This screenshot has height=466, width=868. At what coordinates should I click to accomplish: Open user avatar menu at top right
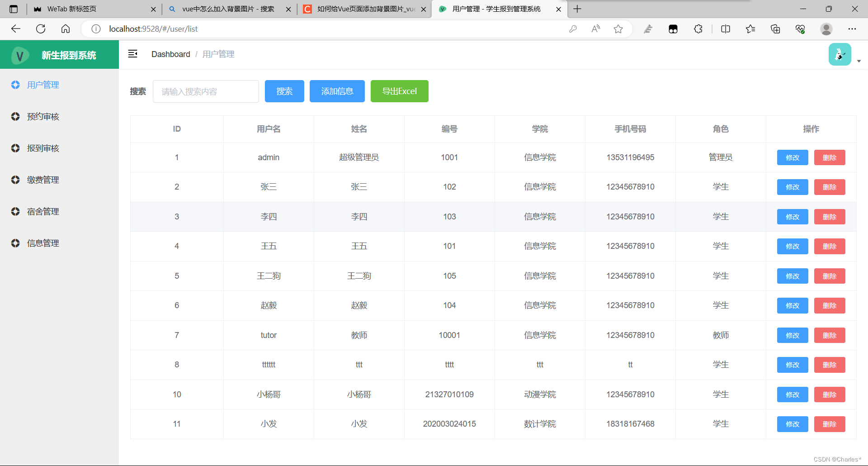tap(840, 54)
